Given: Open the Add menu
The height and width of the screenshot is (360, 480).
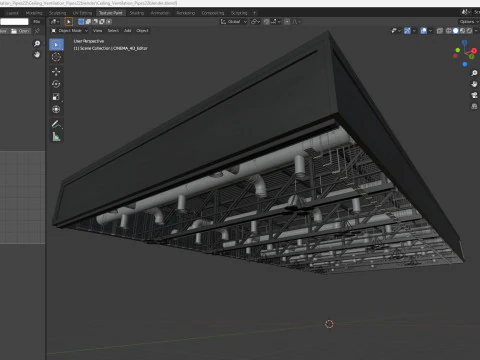Looking at the screenshot, I should tap(127, 31).
